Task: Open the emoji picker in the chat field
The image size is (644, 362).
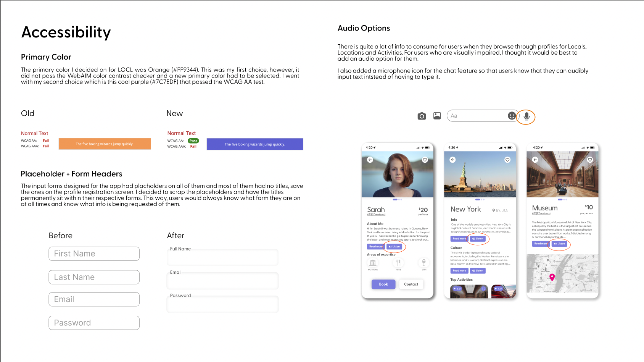Action: pyautogui.click(x=512, y=116)
